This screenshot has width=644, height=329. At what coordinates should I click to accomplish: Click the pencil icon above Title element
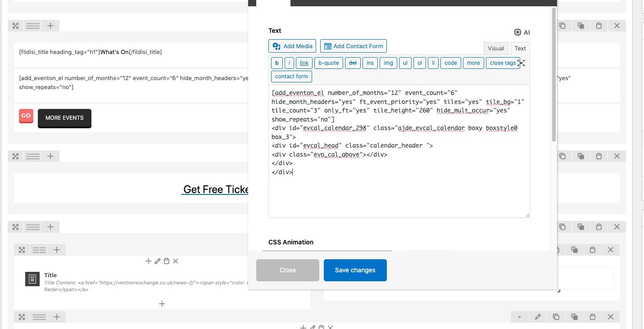click(x=157, y=261)
